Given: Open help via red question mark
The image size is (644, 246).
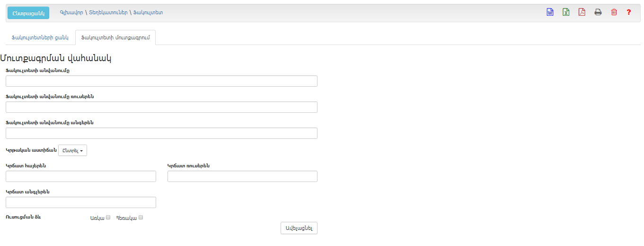Looking at the screenshot, I should [629, 12].
